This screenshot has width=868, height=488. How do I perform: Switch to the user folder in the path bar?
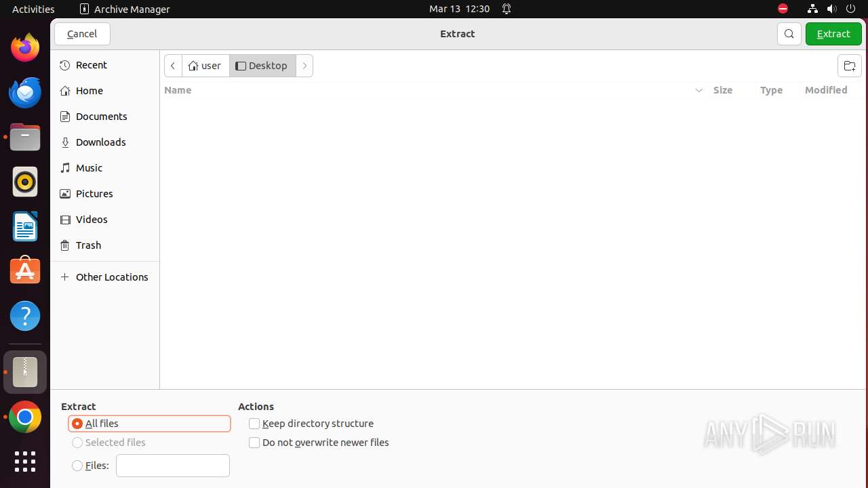205,66
